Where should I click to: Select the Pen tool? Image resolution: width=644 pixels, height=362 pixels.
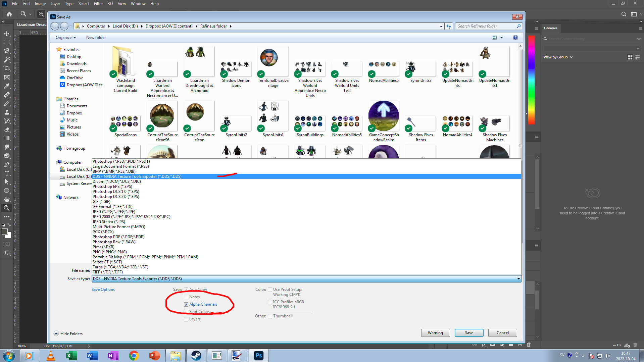coord(7,164)
